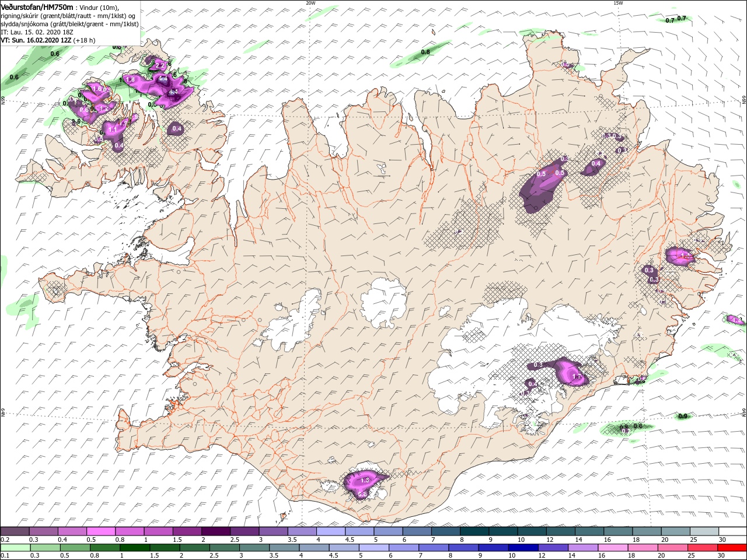Select the darkest green 1 swatch, bottom legend row
747x560 pixels.
point(135,548)
